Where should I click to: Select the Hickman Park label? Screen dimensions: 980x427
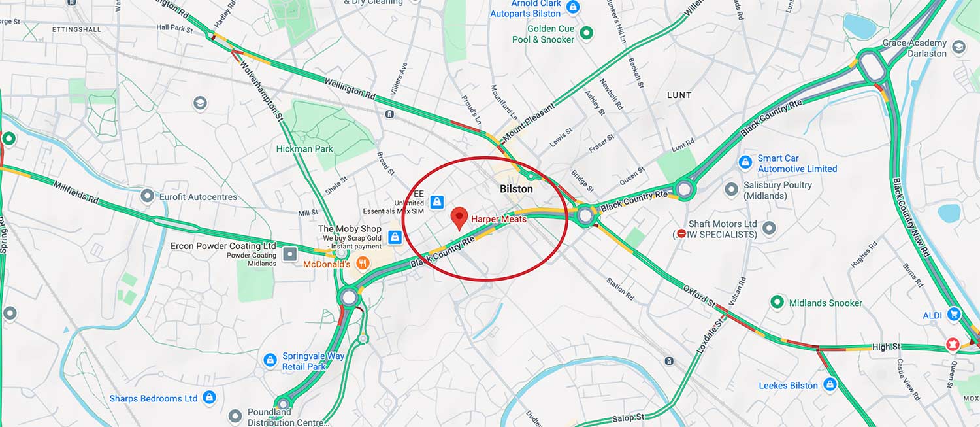304,148
